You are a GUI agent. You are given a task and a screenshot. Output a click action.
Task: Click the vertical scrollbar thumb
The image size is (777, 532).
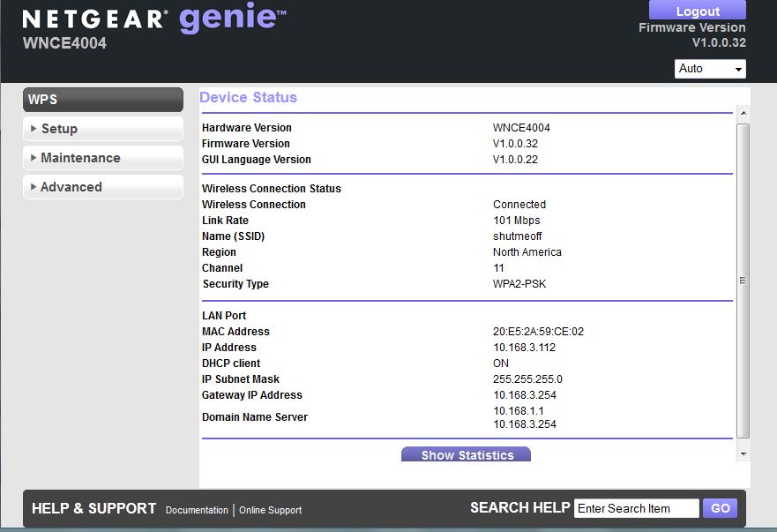tap(743, 281)
